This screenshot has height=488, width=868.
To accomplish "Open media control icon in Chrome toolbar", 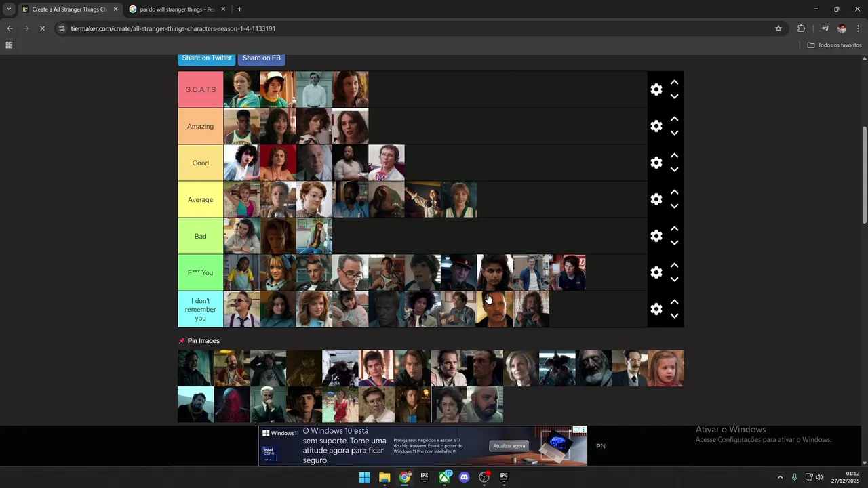I will 825,28.
